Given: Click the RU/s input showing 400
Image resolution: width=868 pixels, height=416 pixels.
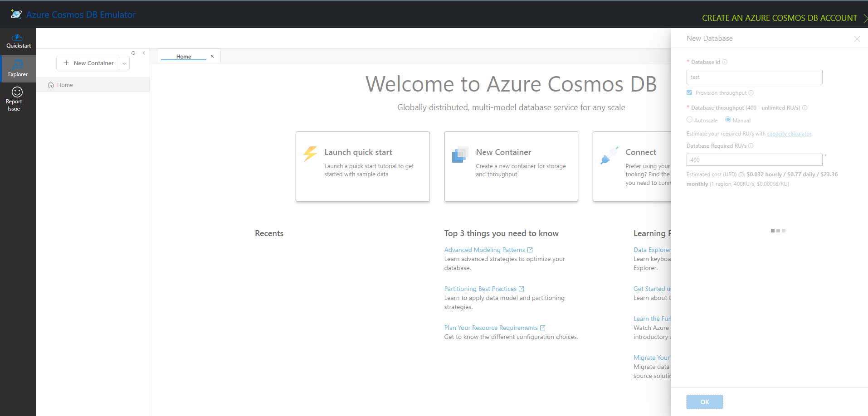Looking at the screenshot, I should (754, 160).
